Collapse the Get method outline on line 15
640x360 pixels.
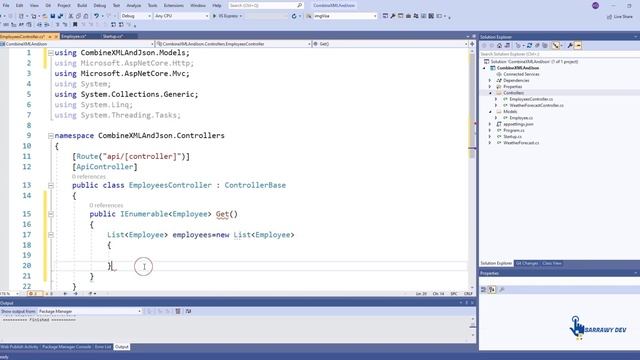click(x=51, y=214)
